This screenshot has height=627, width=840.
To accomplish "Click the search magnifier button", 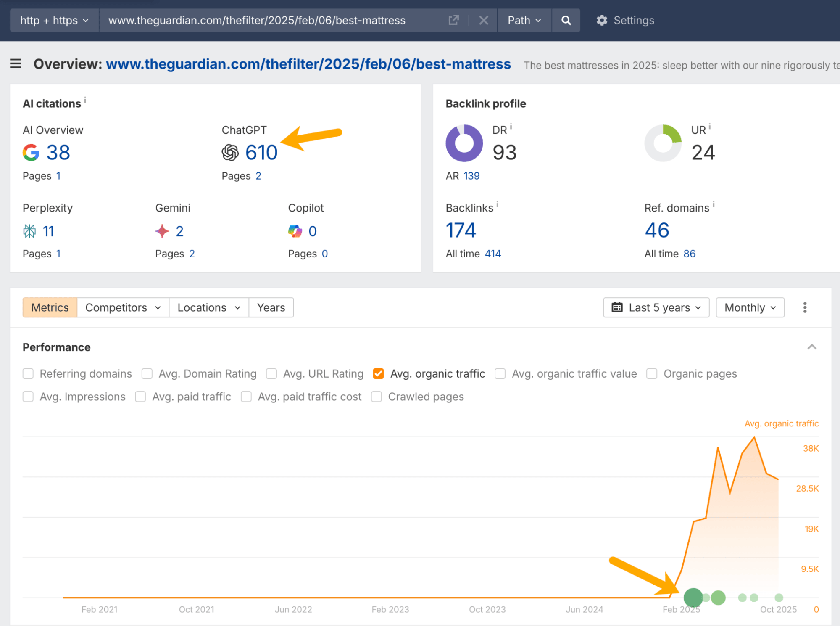I will tap(566, 20).
